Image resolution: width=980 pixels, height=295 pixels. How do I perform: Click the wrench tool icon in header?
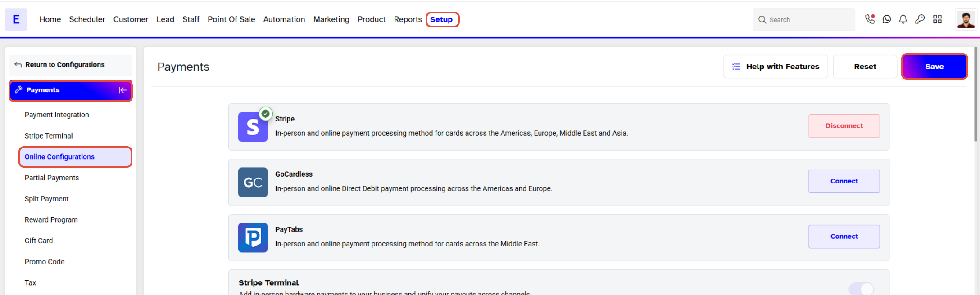coord(920,19)
